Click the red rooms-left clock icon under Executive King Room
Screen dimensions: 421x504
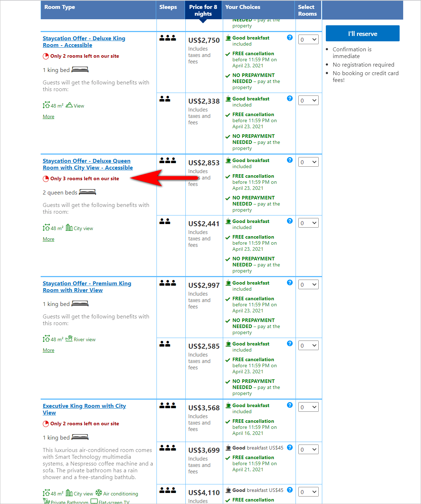46,424
